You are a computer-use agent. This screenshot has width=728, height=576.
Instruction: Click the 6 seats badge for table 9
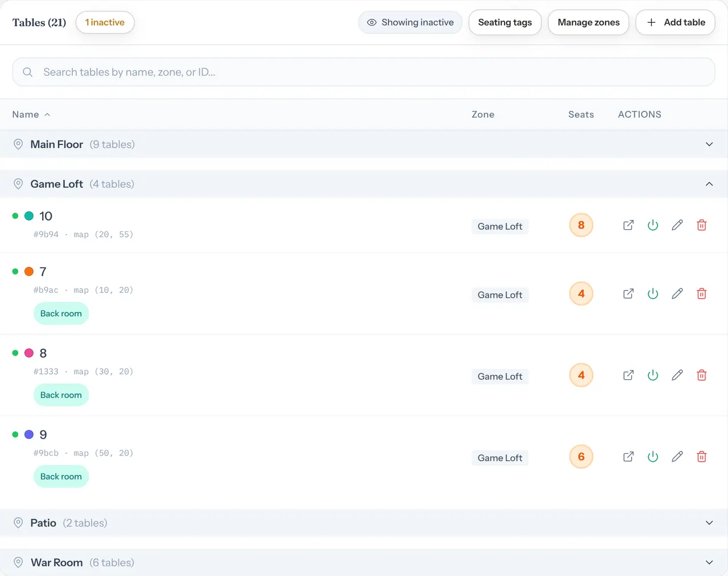tap(581, 457)
